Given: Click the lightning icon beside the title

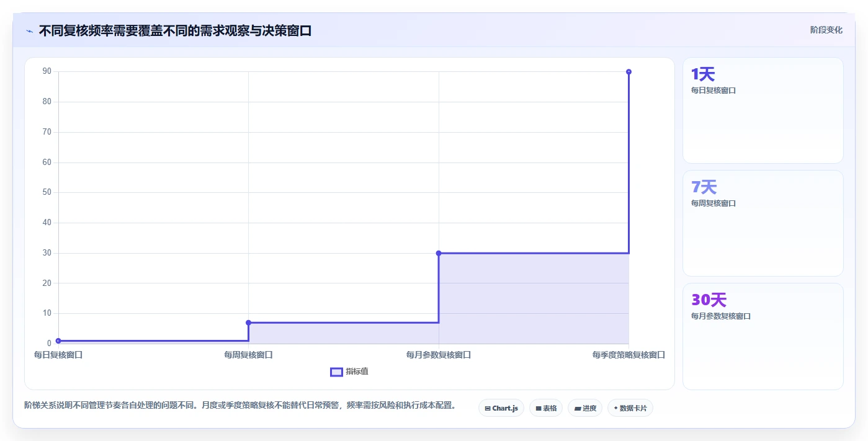Looking at the screenshot, I should 30,31.
